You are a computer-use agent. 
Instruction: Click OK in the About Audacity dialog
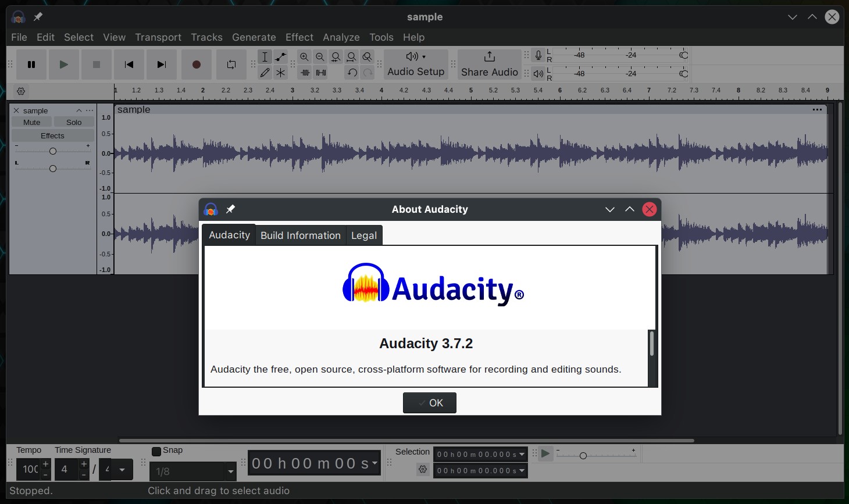pyautogui.click(x=430, y=403)
